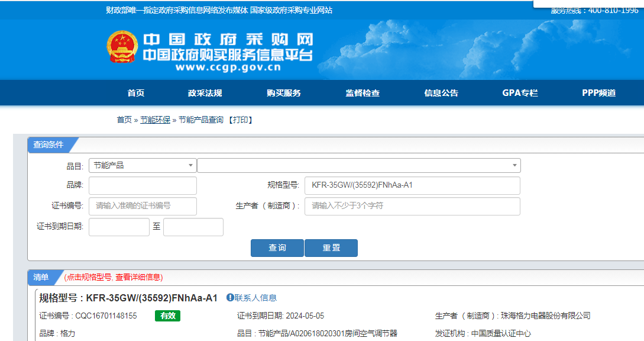Open the 首页 navigation menu item
Viewport: 644px width, 341px height.
pyautogui.click(x=136, y=93)
